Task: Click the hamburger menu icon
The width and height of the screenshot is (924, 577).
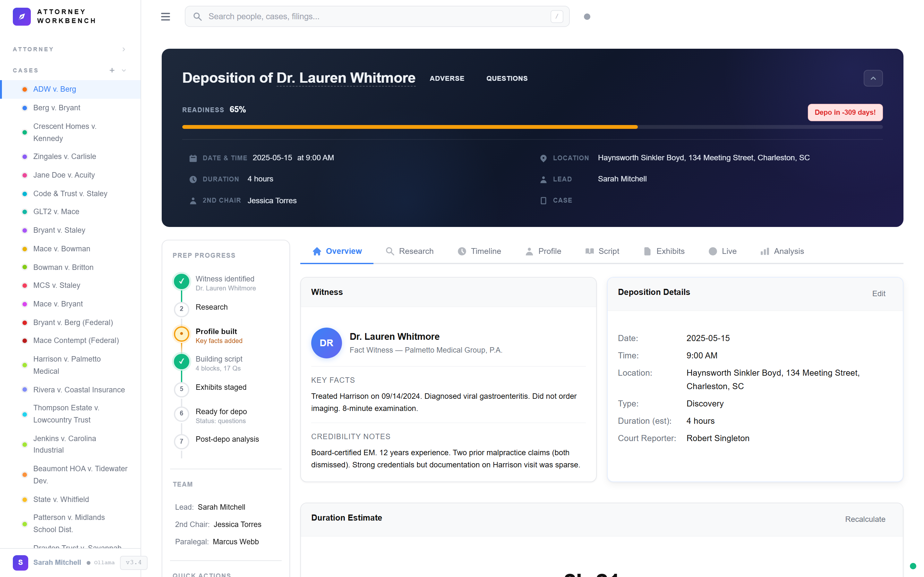Action: 165,16
